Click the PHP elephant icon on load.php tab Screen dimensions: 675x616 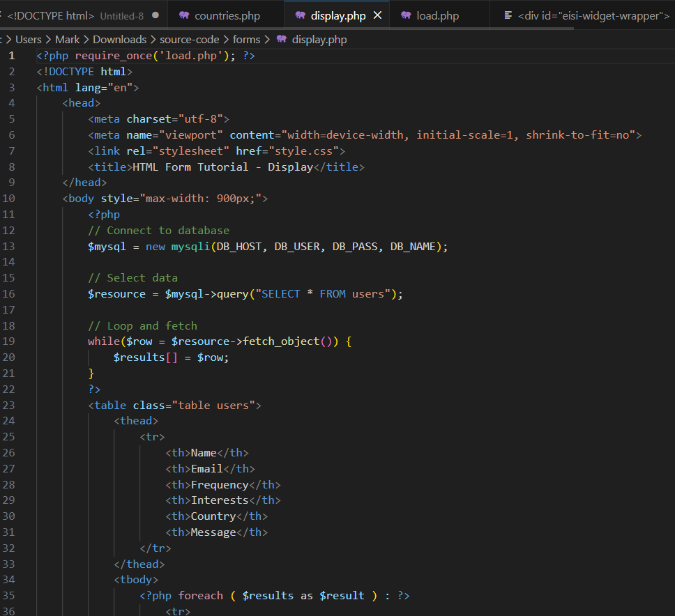(406, 15)
